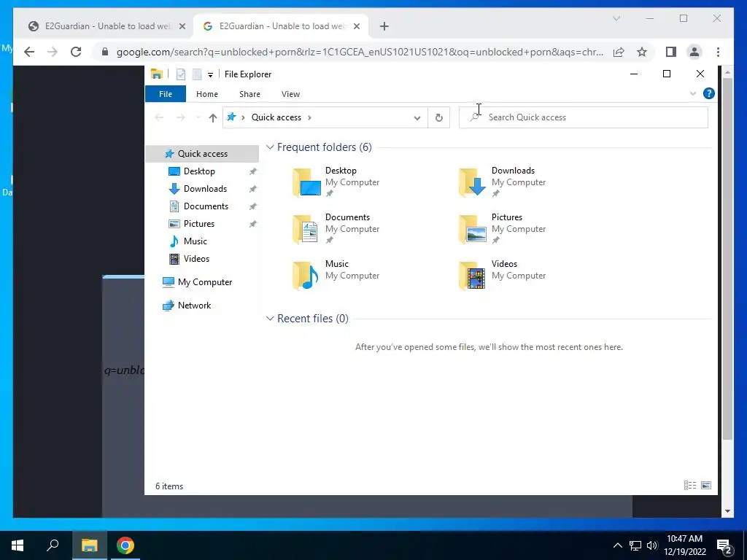The width and height of the screenshot is (747, 560).
Task: Switch to the View ribbon tab
Action: click(290, 94)
